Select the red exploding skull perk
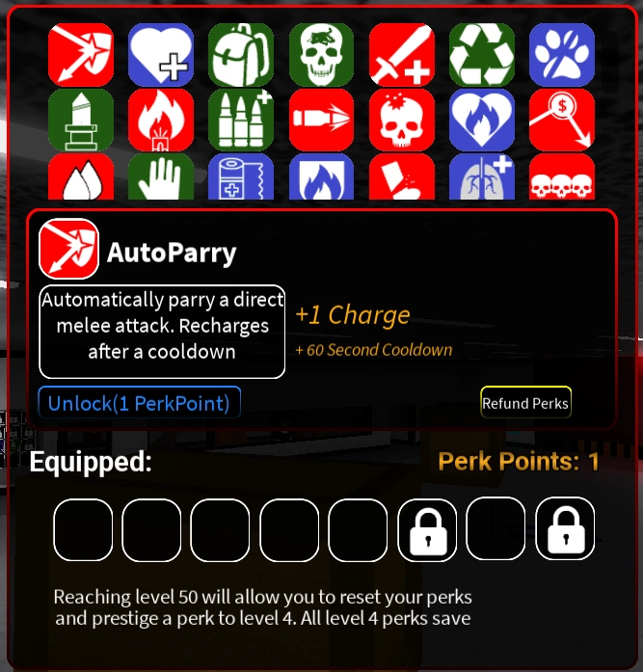The width and height of the screenshot is (643, 672). coord(402,120)
